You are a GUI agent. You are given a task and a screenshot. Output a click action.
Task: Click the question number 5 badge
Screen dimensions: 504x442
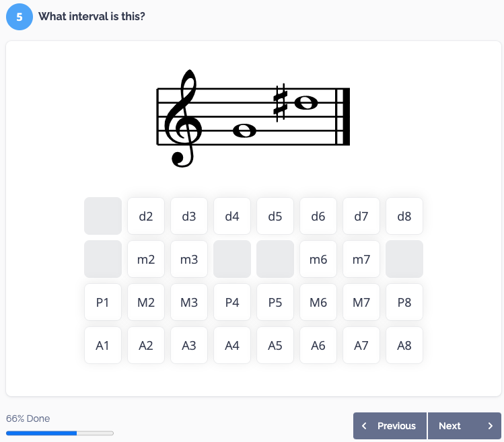(x=19, y=16)
